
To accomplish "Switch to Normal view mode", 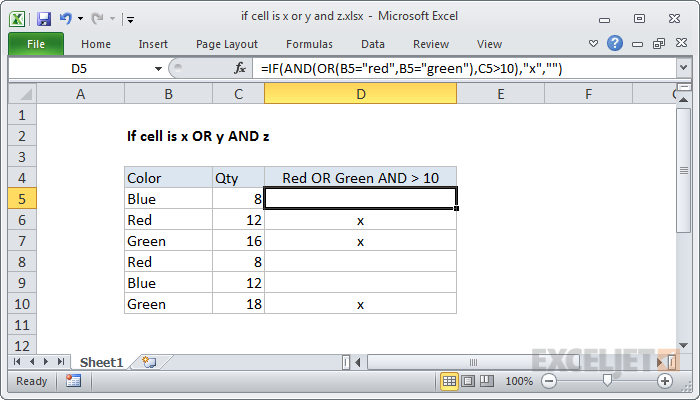I will point(450,381).
